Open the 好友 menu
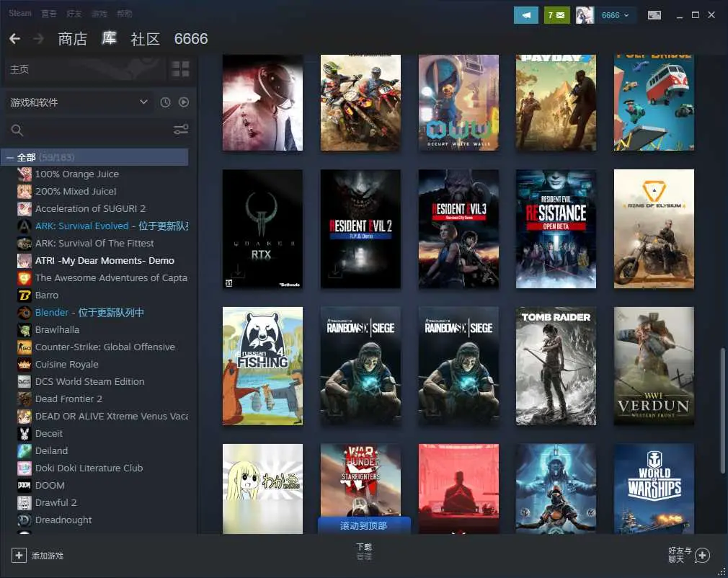The height and width of the screenshot is (578, 728). [74, 14]
